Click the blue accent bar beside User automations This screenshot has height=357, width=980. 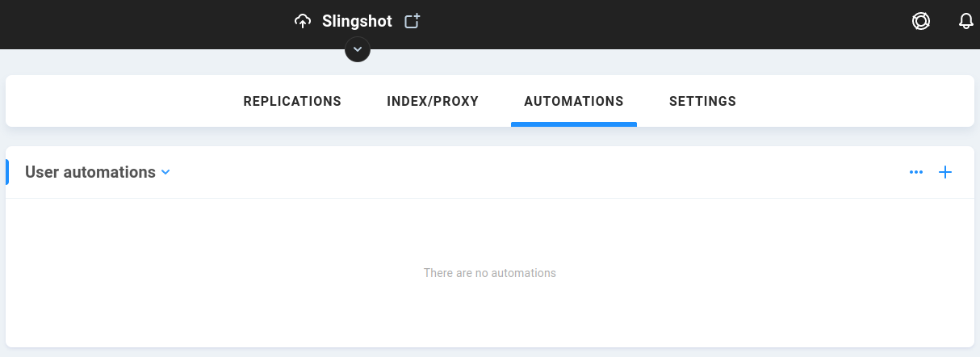tap(7, 172)
